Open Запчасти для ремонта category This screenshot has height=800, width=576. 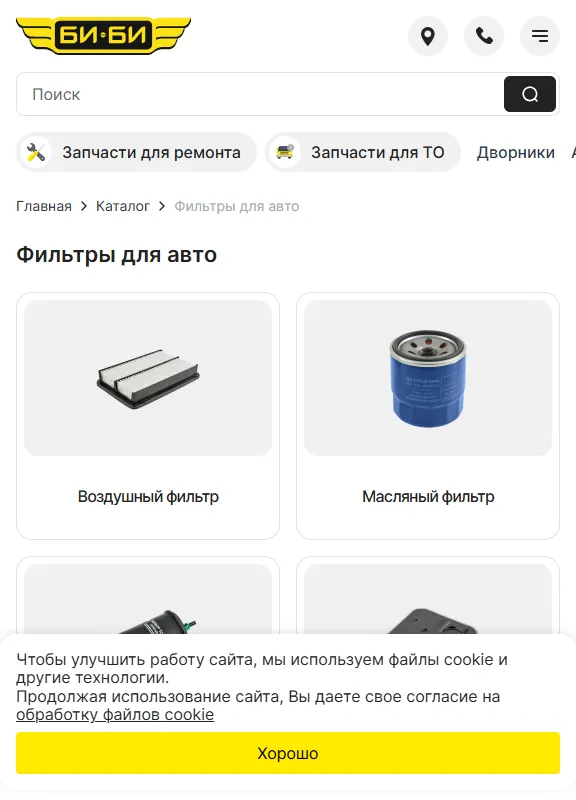tap(136, 152)
